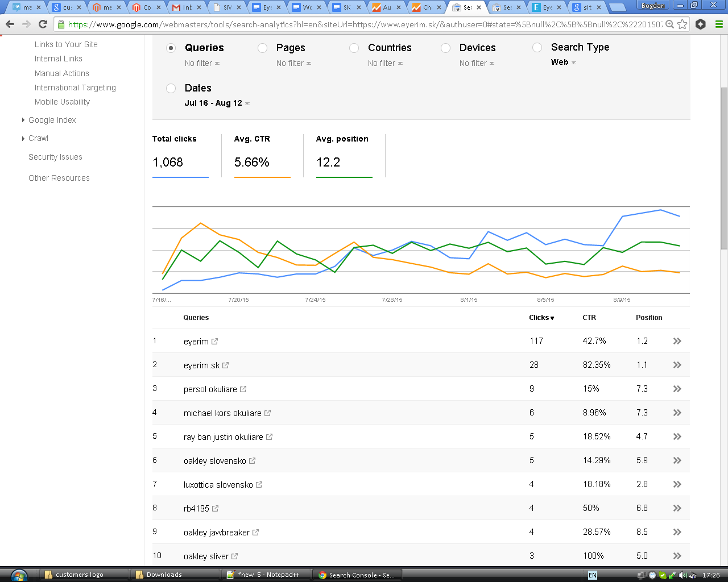The height and width of the screenshot is (582, 728).
Task: Open external link icon for oakley sliver
Action: (234, 556)
